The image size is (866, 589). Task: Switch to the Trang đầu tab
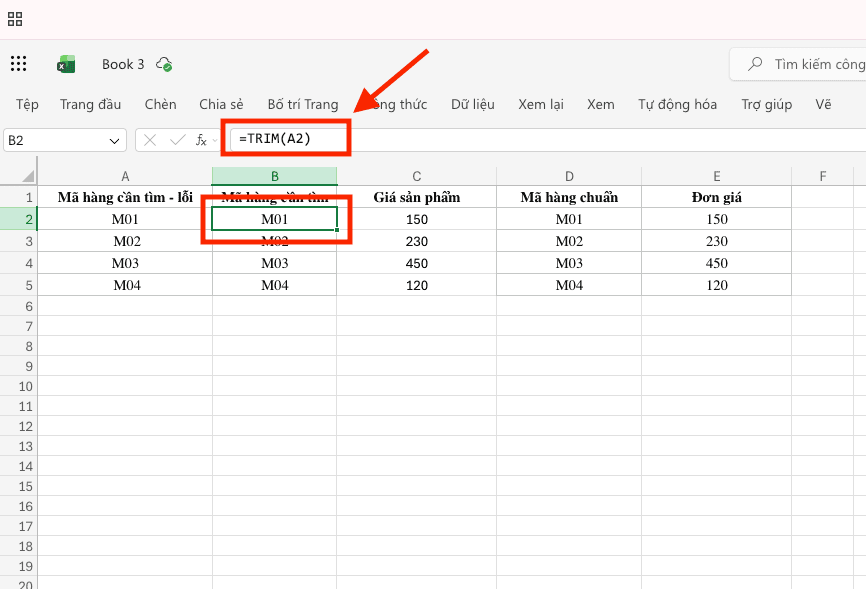(91, 104)
